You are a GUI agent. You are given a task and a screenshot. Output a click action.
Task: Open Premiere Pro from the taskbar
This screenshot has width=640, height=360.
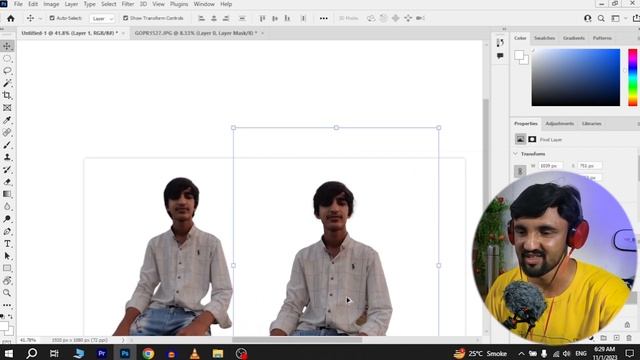pyautogui.click(x=102, y=353)
